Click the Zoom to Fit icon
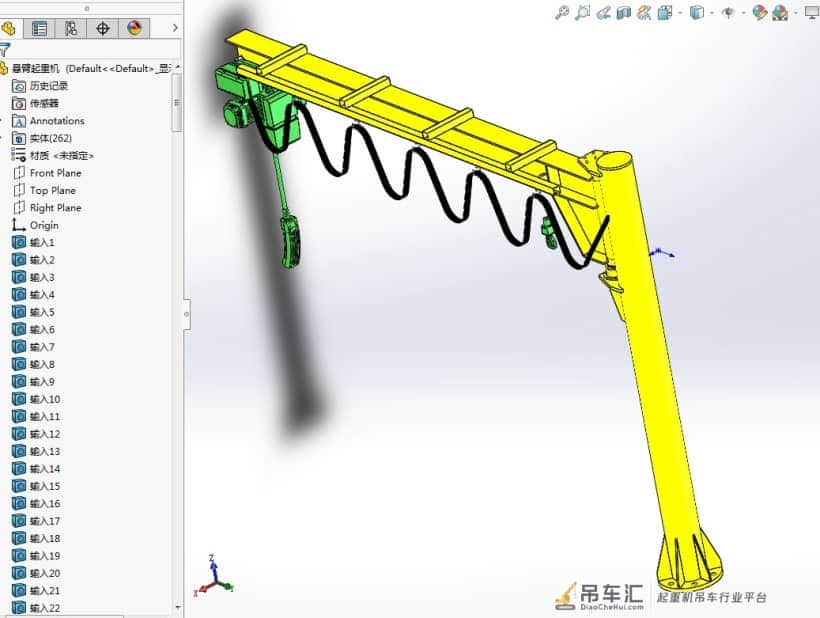Screen dimensions: 820x618 point(562,12)
